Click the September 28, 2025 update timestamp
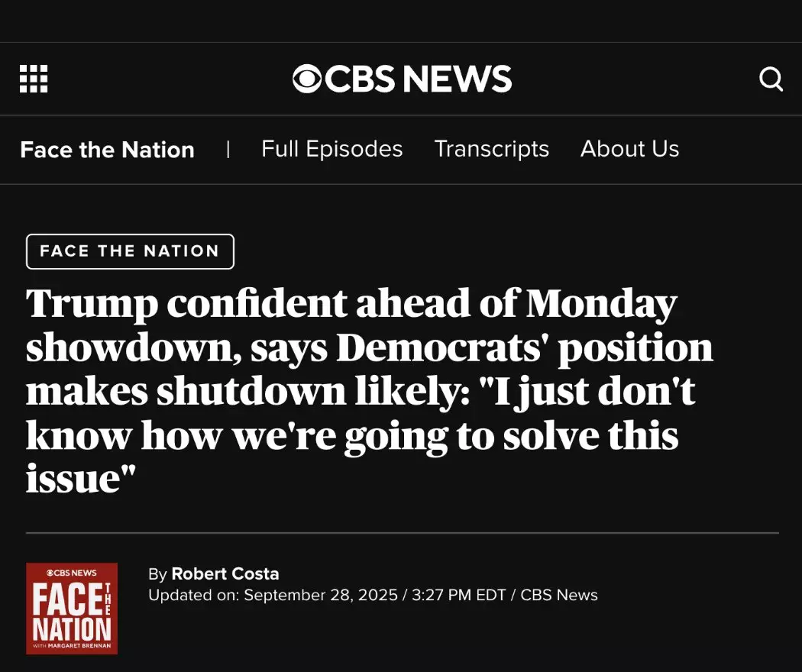The image size is (802, 672). click(321, 596)
